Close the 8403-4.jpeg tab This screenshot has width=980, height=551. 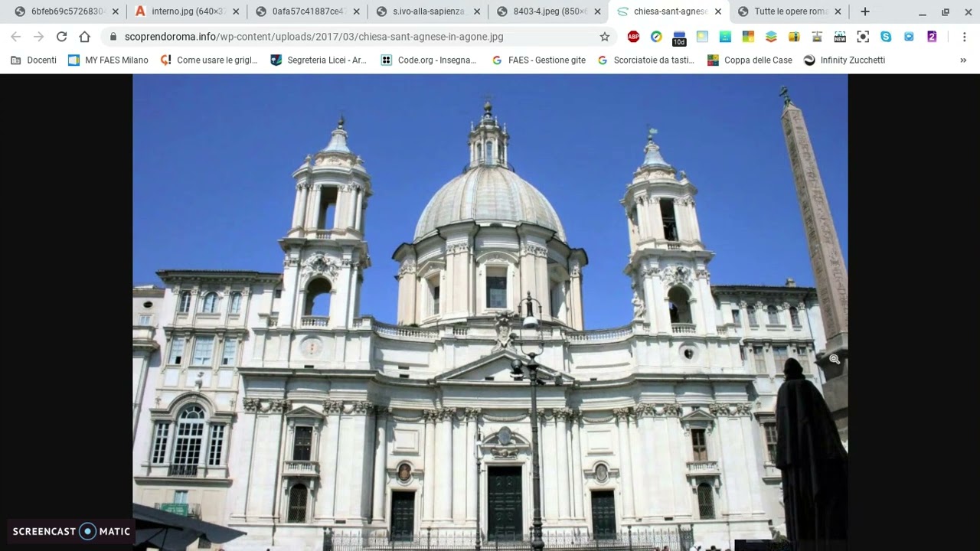[597, 11]
